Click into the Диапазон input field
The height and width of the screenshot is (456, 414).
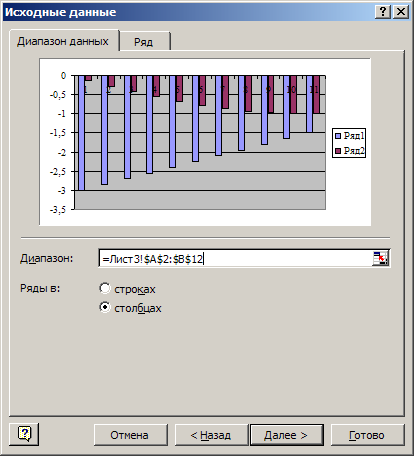[x=235, y=259]
